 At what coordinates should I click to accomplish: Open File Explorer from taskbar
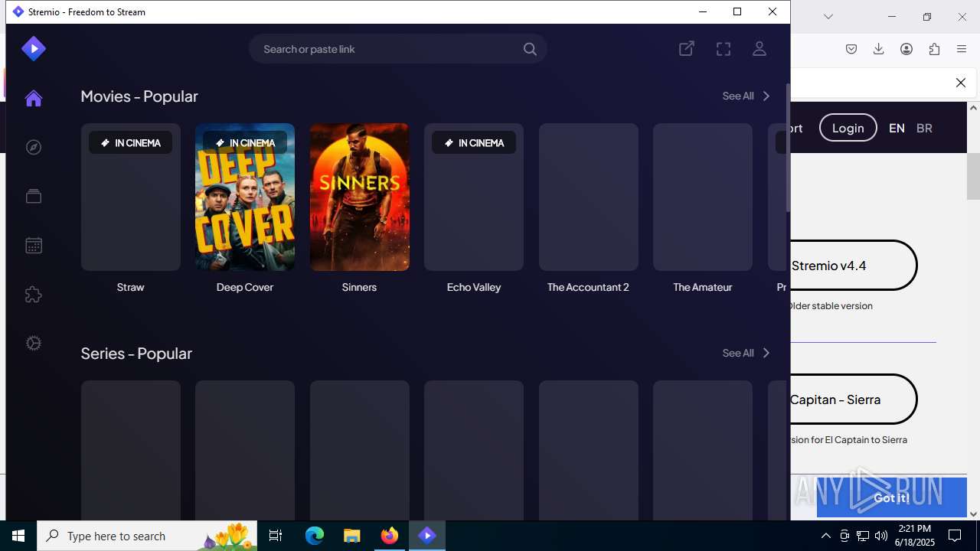[351, 536]
